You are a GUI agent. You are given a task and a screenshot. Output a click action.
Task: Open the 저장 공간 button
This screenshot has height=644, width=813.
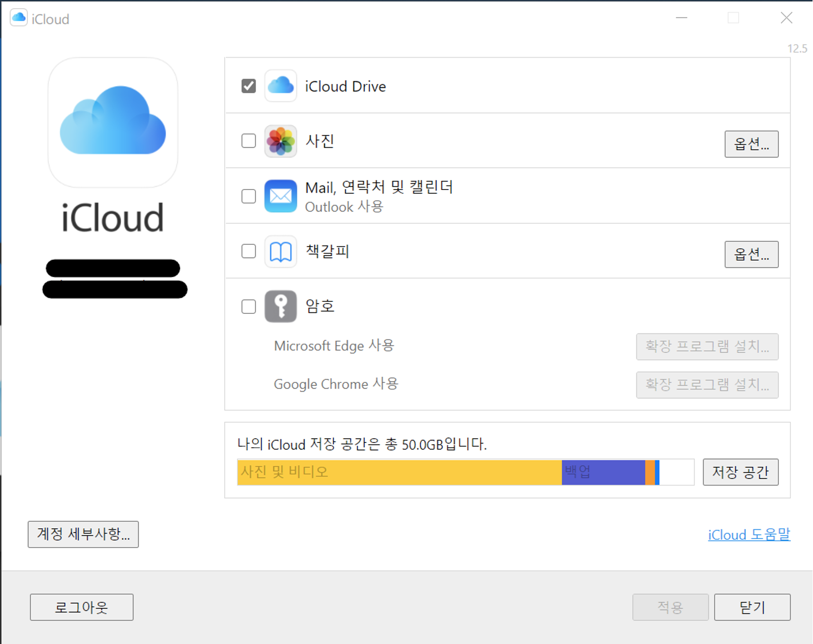(741, 472)
